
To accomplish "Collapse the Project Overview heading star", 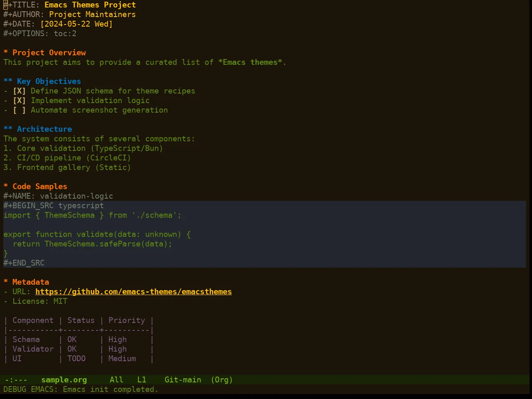I will pos(6,53).
